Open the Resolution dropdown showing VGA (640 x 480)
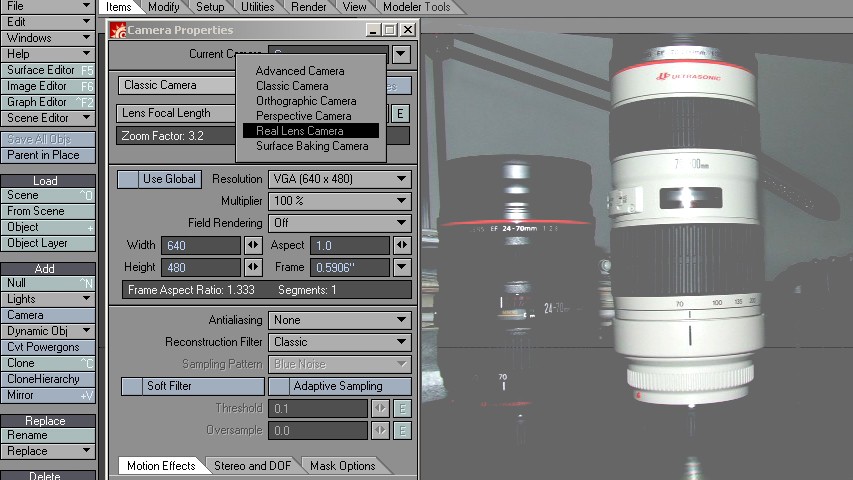This screenshot has width=853, height=480. click(x=339, y=179)
